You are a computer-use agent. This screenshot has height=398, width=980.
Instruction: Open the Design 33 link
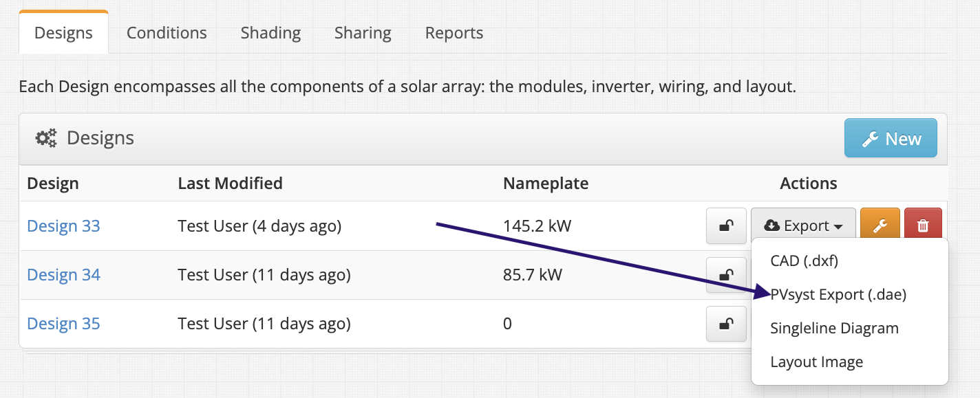pos(63,225)
